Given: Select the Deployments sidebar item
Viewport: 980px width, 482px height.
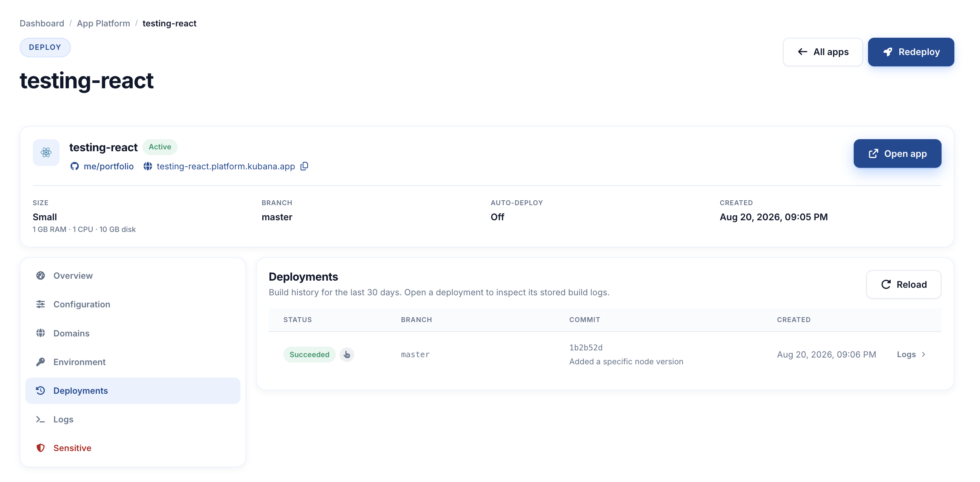Looking at the screenshot, I should 133,391.
